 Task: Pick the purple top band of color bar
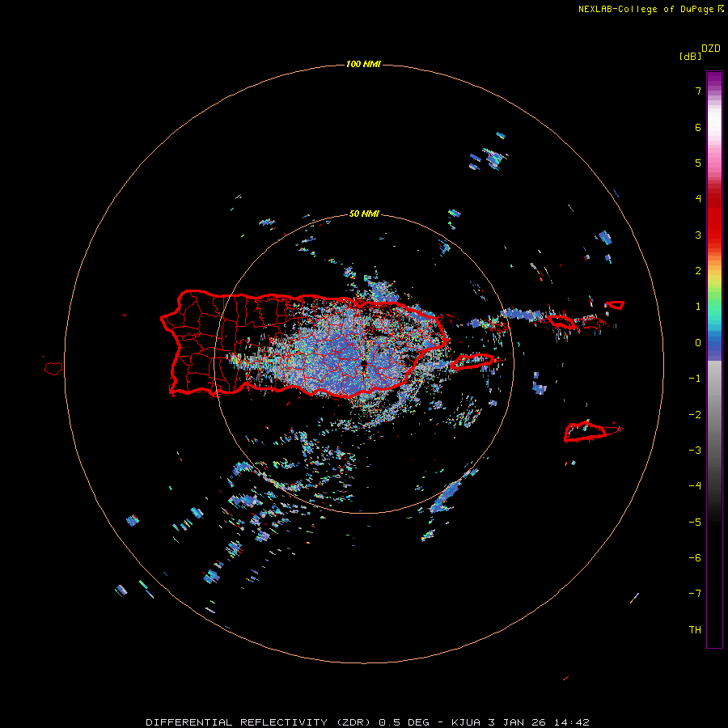point(714,78)
